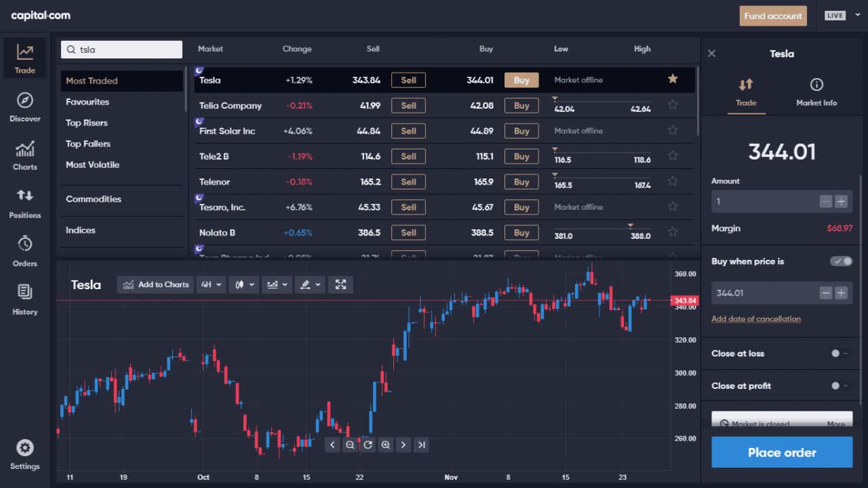
Task: Zoom in on the Tesla chart
Action: pyautogui.click(x=385, y=445)
